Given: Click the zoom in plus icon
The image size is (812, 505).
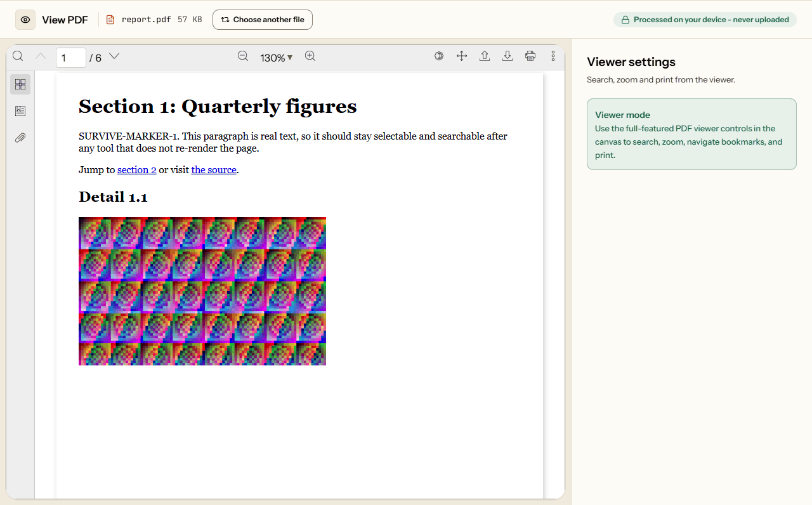Looking at the screenshot, I should click(x=310, y=56).
